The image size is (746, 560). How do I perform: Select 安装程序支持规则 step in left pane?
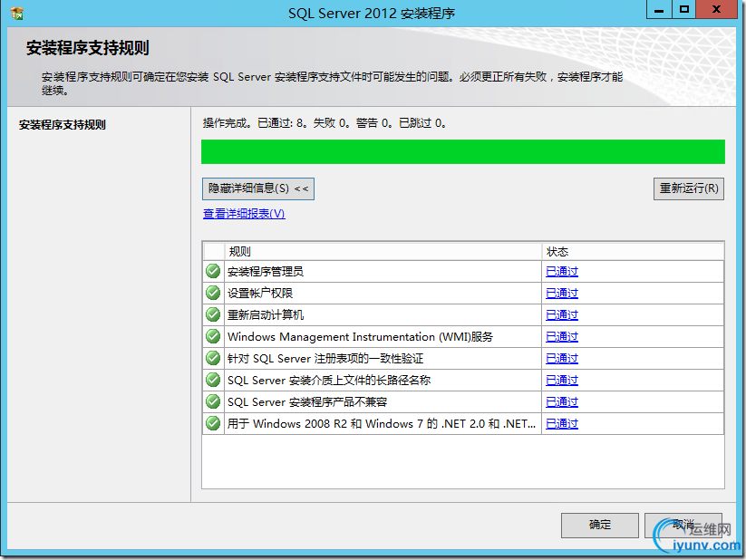point(63,125)
